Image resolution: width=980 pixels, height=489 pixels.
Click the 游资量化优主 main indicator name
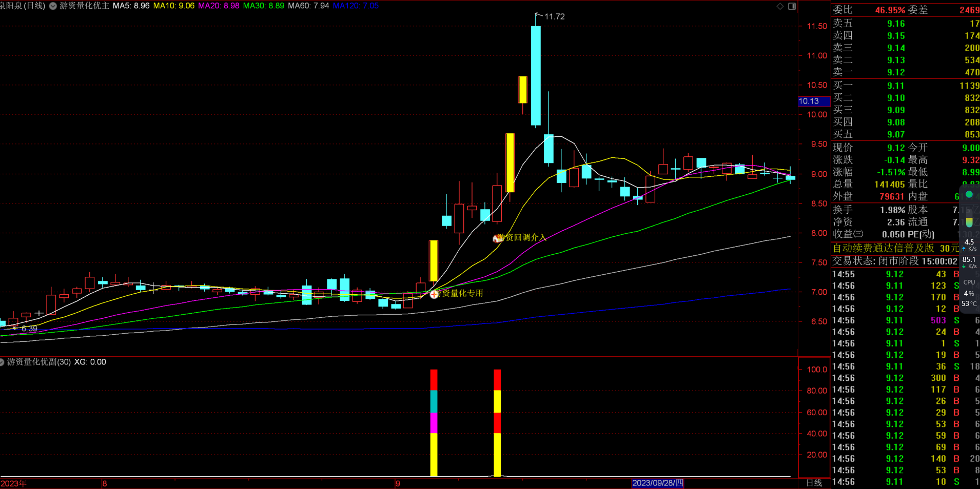[84, 6]
